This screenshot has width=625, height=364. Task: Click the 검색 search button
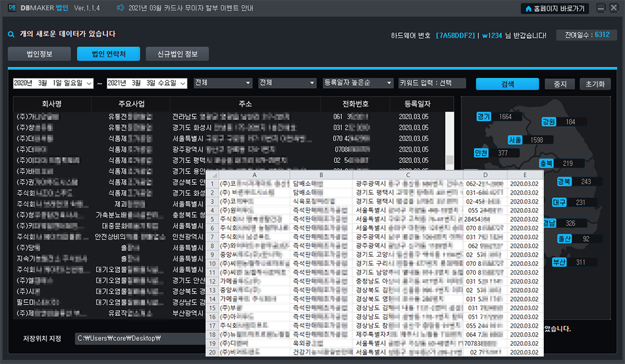(507, 84)
